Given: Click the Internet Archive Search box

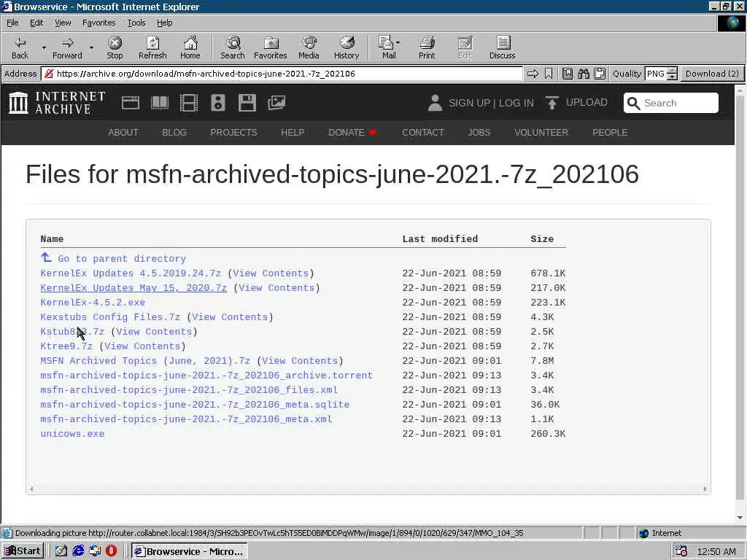Looking at the screenshot, I should (x=671, y=103).
